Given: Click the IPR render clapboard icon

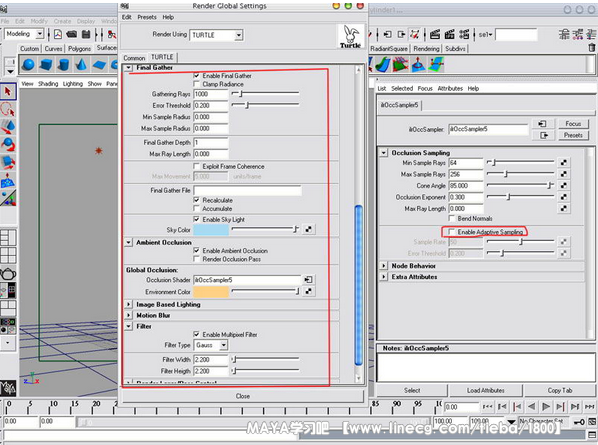Looking at the screenshot, I should coord(449,35).
